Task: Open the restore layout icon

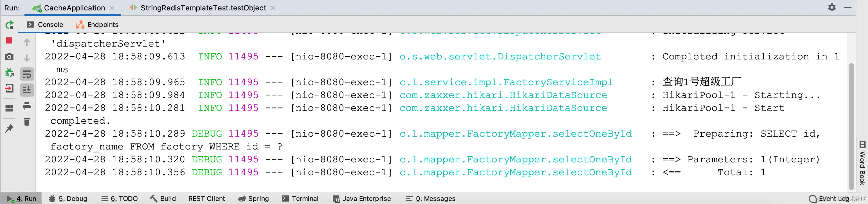Action: tap(9, 108)
